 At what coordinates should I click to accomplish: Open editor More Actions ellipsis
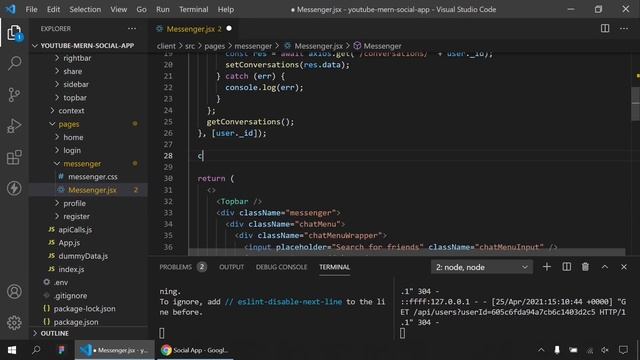coord(624,28)
